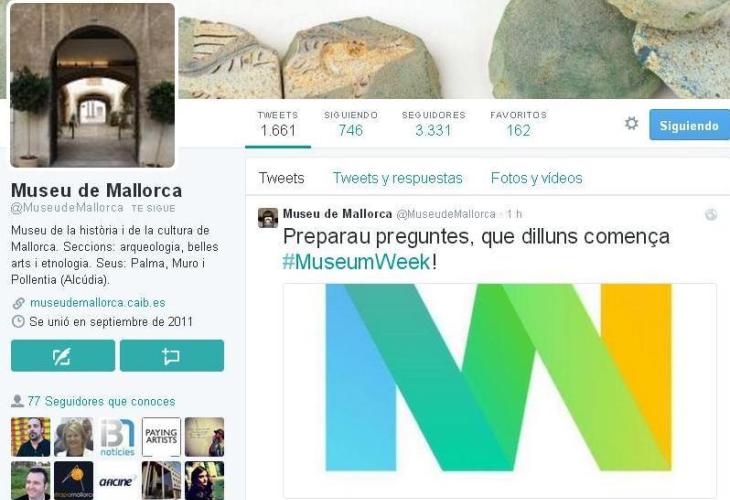This screenshot has width=730, height=500.
Task: Open the MuseumWeek logo image in tweet
Action: click(x=499, y=390)
